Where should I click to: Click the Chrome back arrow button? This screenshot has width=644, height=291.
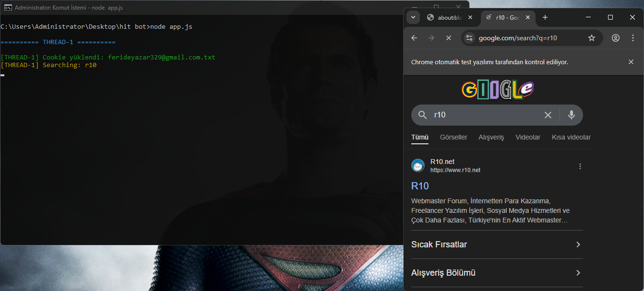pyautogui.click(x=414, y=38)
